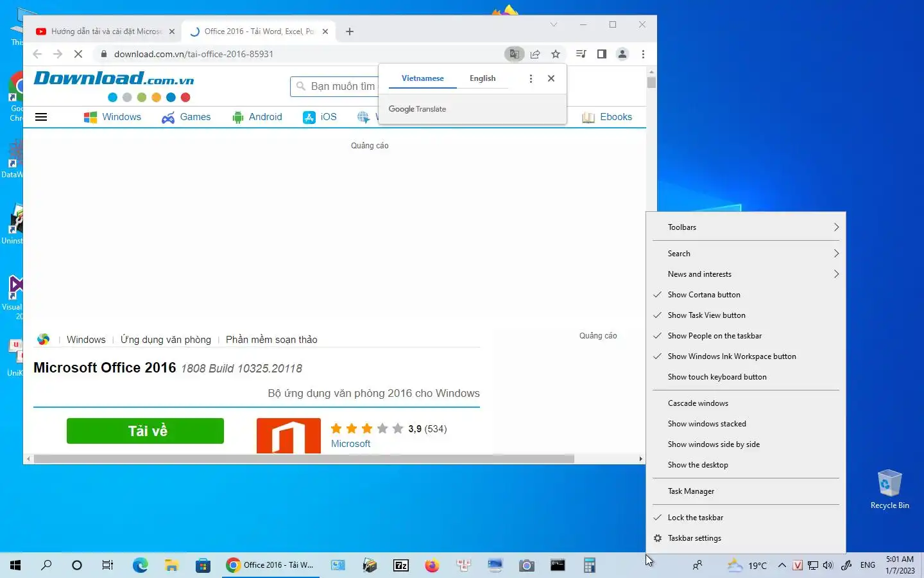Open the Microsoft publisher link
This screenshot has height=578, width=924.
350,444
